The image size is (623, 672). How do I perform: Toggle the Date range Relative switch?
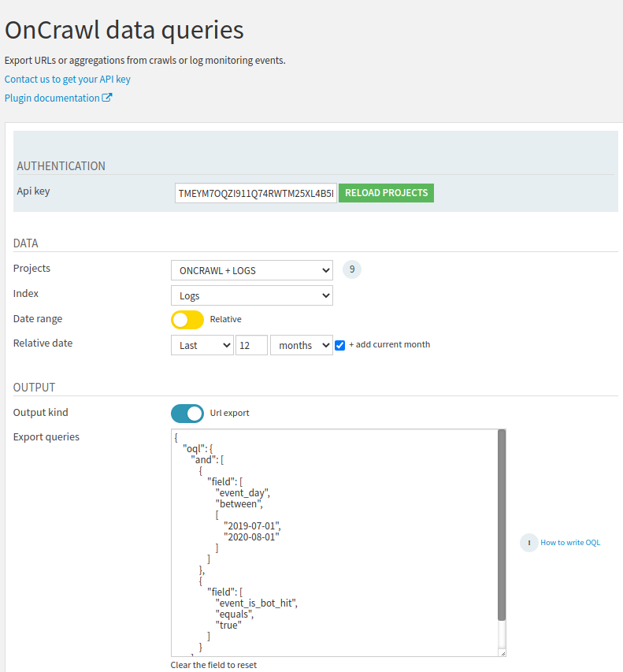[187, 320]
